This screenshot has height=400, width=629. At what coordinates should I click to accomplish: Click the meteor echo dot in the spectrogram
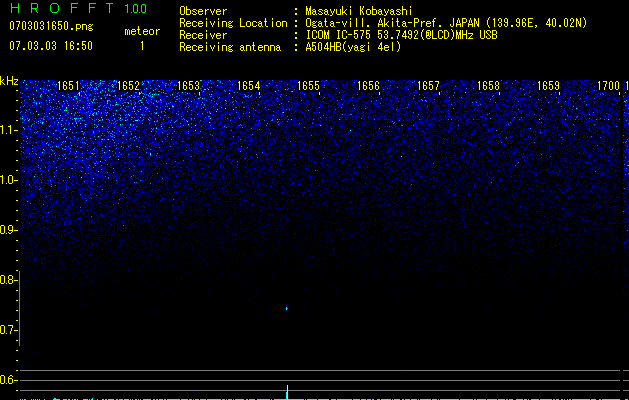pyautogui.click(x=286, y=308)
